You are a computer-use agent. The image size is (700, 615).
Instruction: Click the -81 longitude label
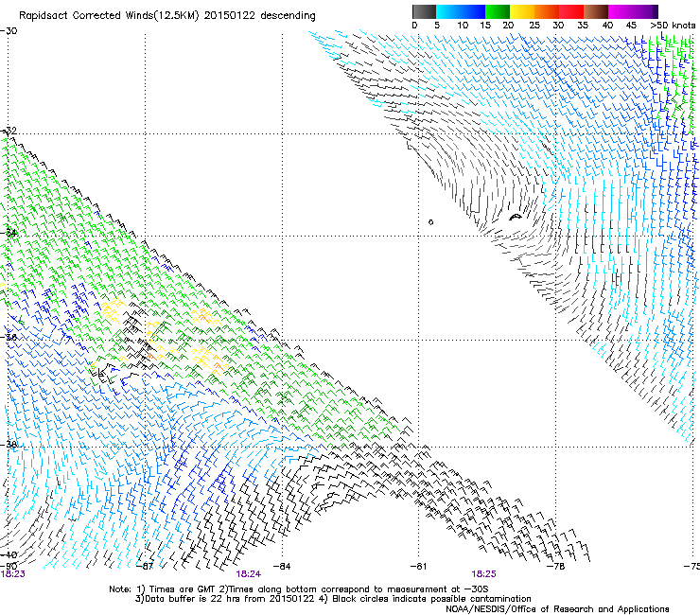point(418,567)
